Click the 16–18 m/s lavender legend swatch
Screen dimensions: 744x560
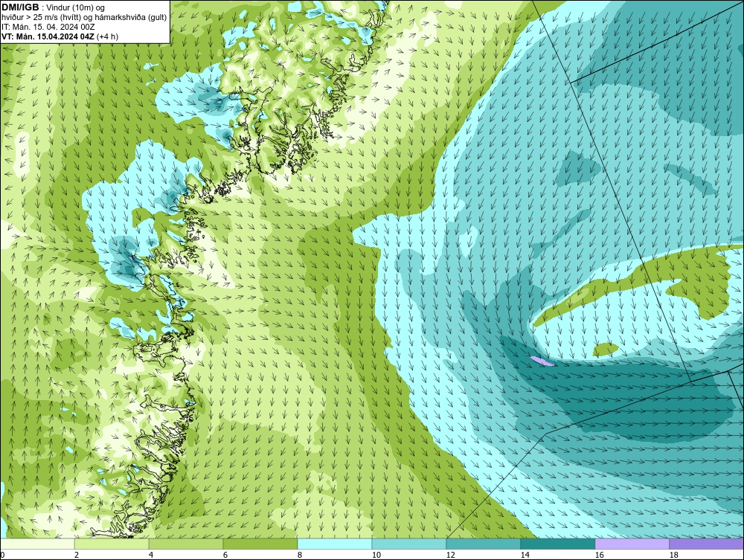(x=632, y=544)
